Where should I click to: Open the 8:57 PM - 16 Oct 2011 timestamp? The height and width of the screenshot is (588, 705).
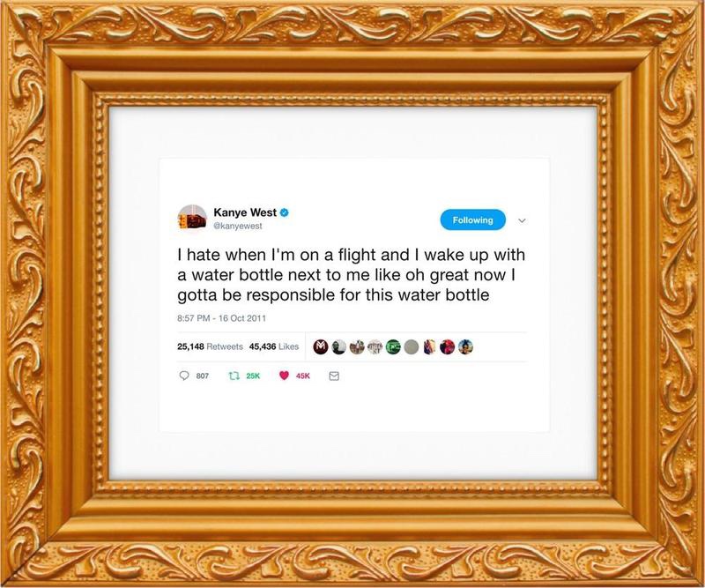point(222,318)
